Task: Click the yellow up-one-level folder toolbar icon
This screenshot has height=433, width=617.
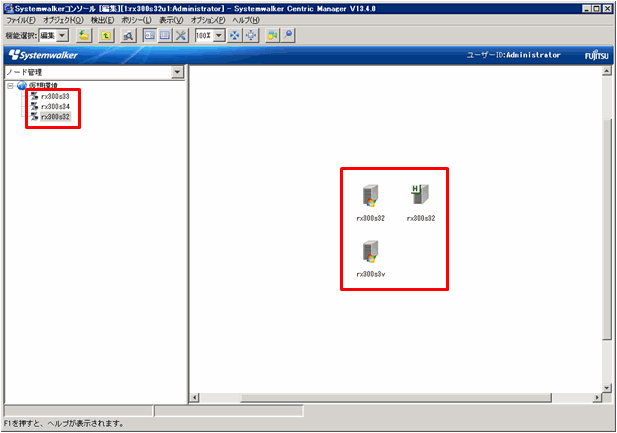Action: [x=105, y=35]
